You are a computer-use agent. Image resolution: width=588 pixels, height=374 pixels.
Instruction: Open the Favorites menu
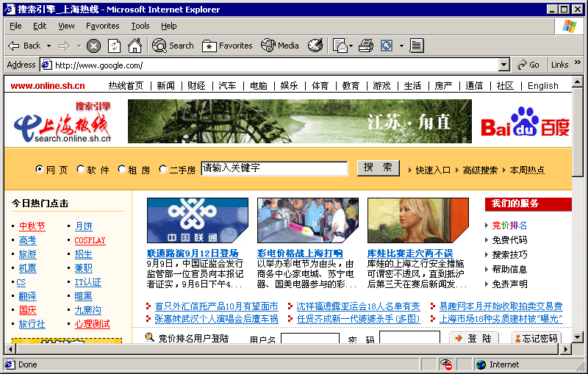[102, 26]
